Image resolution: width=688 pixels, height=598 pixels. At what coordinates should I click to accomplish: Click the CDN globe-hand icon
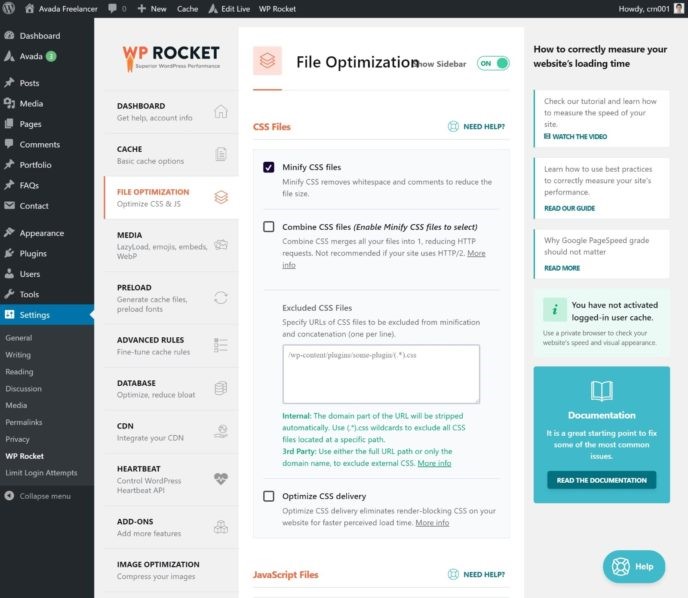(221, 431)
